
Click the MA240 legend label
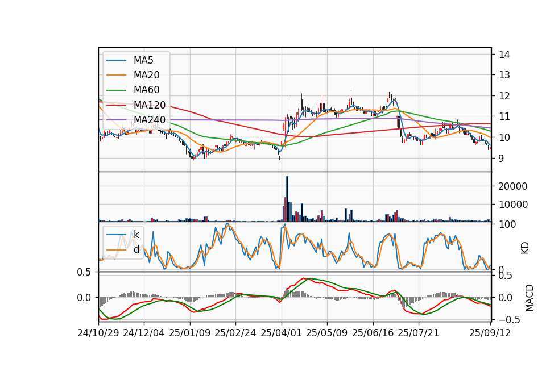pos(150,120)
